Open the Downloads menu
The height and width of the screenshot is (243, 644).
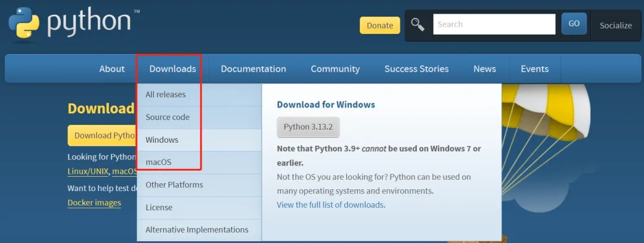click(x=172, y=69)
